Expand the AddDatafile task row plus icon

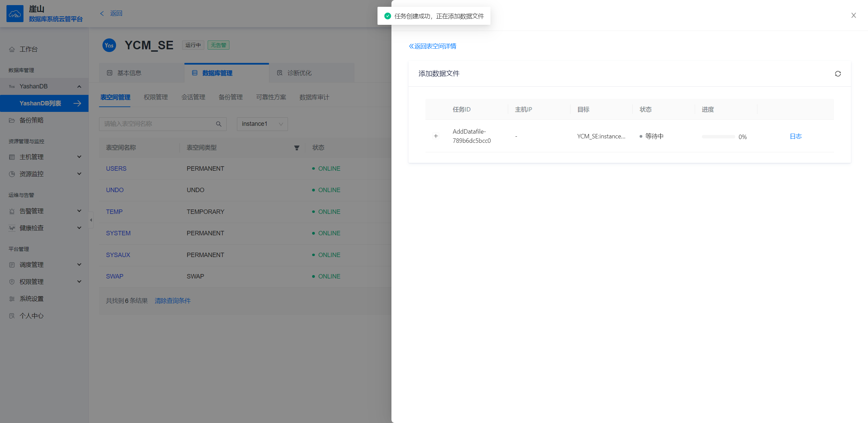pyautogui.click(x=436, y=136)
